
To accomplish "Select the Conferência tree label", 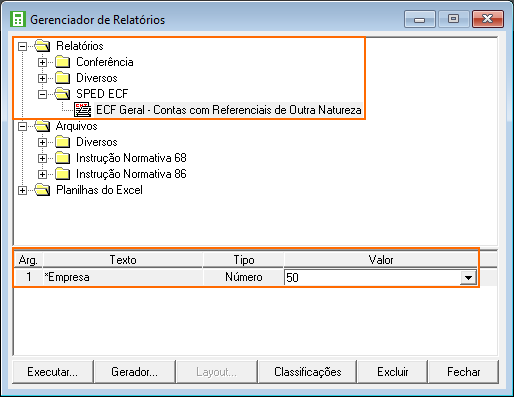I will 105,62.
